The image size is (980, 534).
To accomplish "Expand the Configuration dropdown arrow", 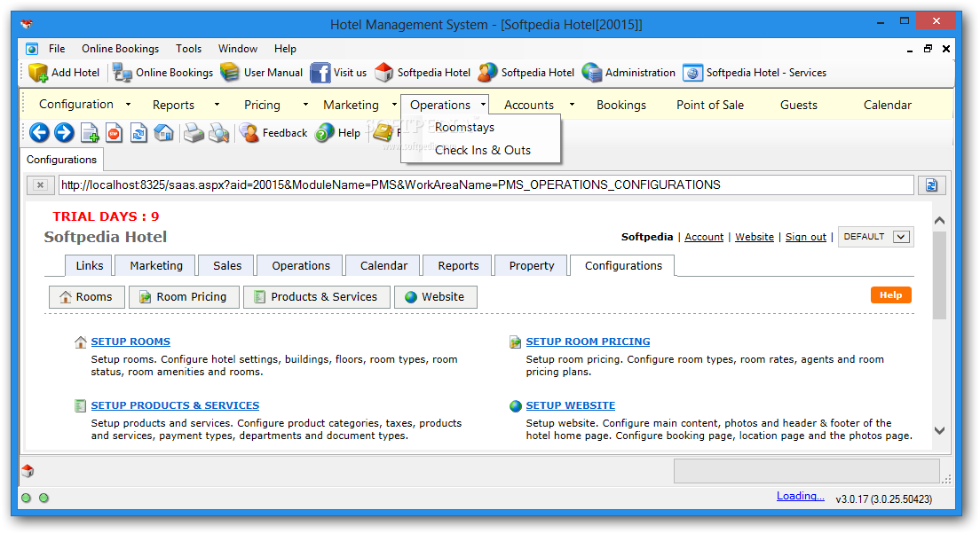I will [x=128, y=105].
